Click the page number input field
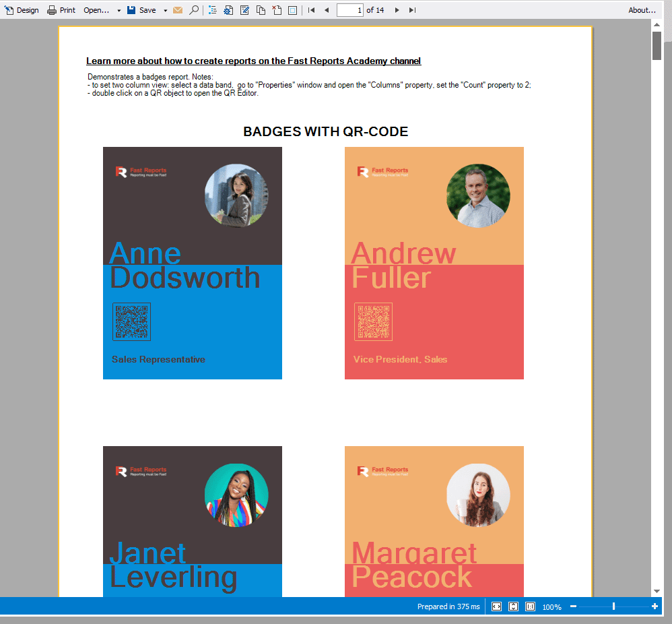Screen dimensions: 672x624 349,10
